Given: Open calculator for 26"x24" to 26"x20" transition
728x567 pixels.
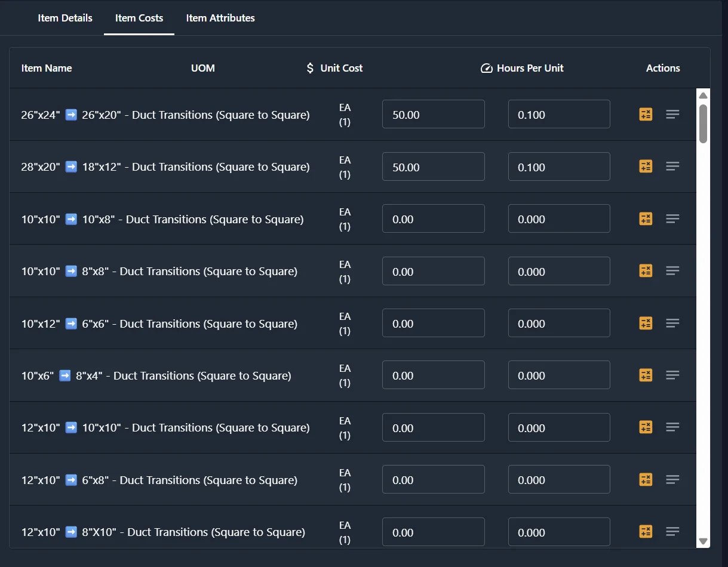Looking at the screenshot, I should tap(646, 115).
